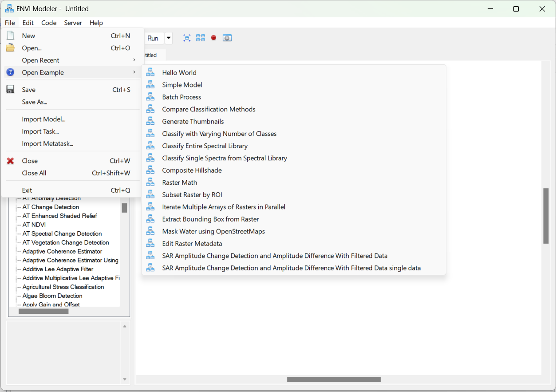
Task: Click the auto-arrange nodes layout icon
Action: [x=201, y=38]
